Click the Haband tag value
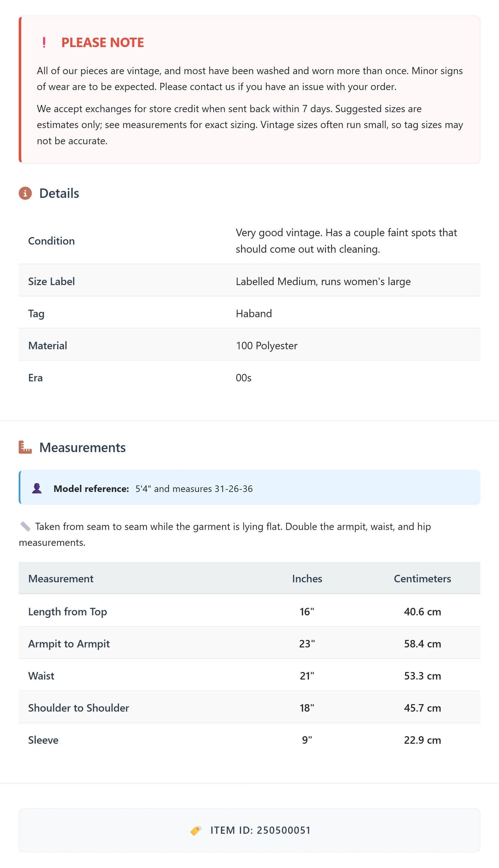Viewport: 499px width, 868px height. [x=254, y=313]
